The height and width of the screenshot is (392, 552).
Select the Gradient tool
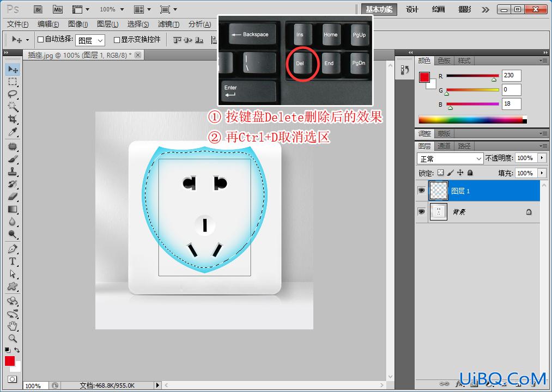pos(13,209)
